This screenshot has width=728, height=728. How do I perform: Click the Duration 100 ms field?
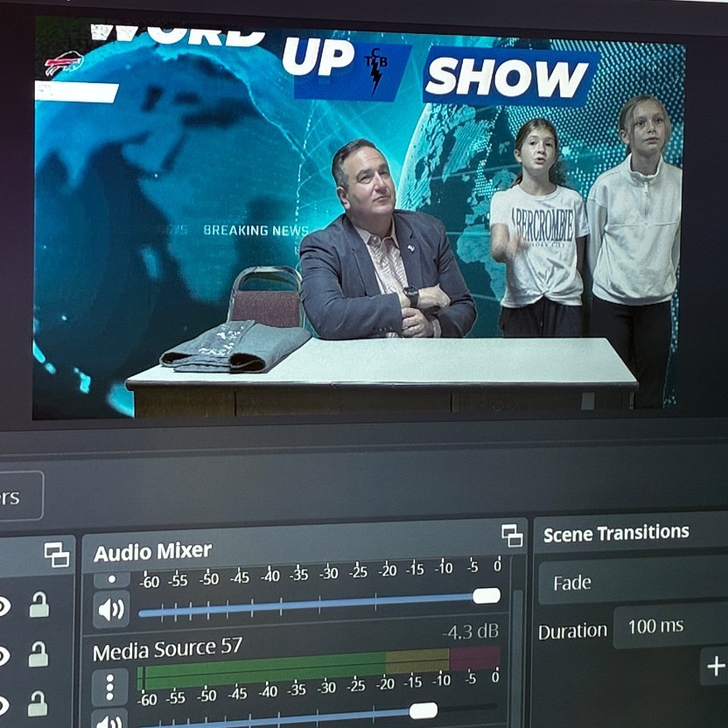[670, 626]
